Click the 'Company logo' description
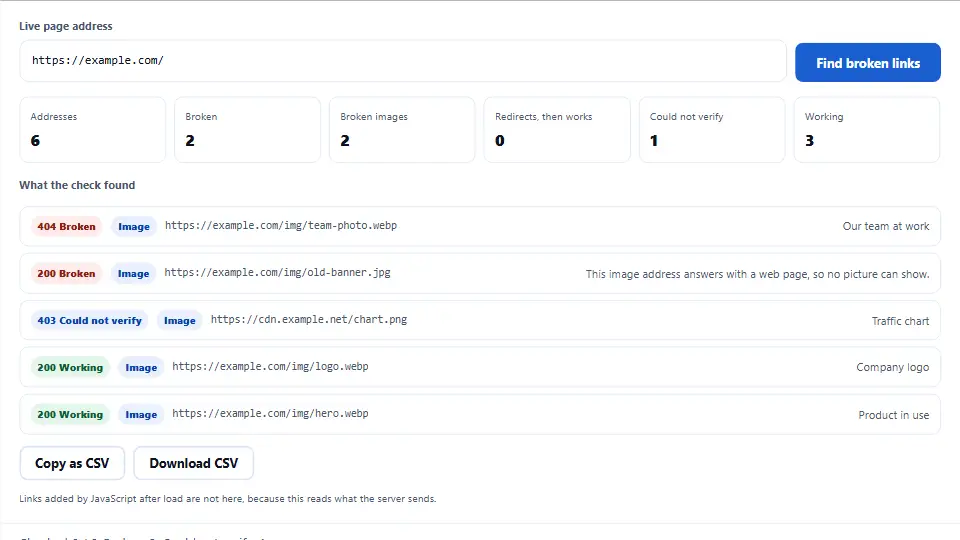Viewport: 960px width, 540px height. coord(893,367)
